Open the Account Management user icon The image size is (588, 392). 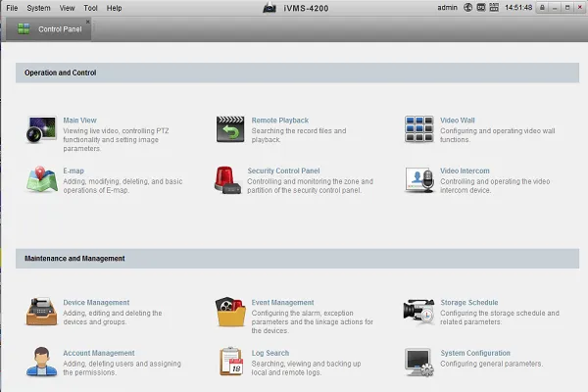click(x=41, y=362)
